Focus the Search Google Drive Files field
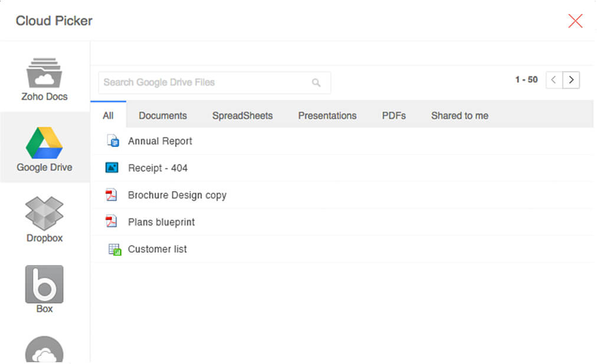The height and width of the screenshot is (364, 597). 204,83
